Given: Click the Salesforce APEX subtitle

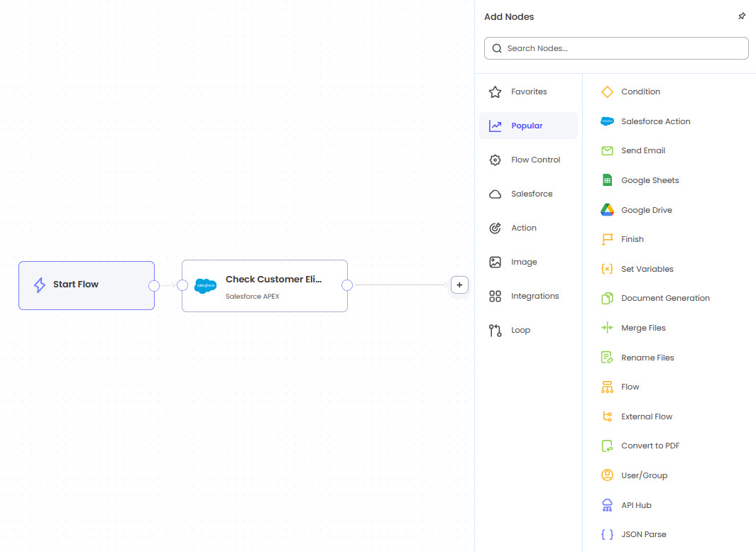Looking at the screenshot, I should 252,297.
